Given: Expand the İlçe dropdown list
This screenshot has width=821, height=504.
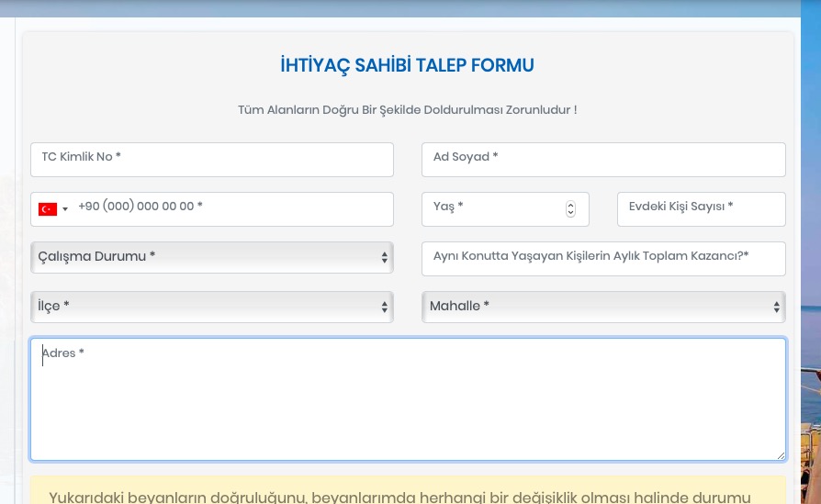Looking at the screenshot, I should (211, 307).
